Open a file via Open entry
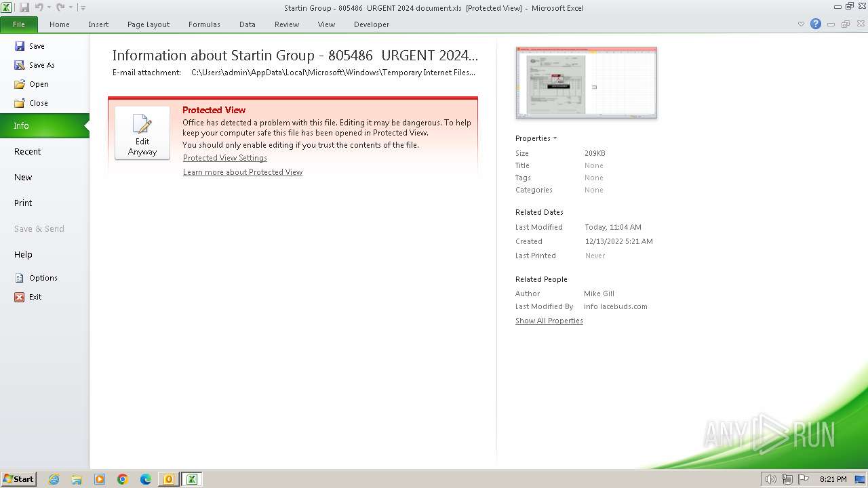This screenshot has height=488, width=868. (31, 84)
